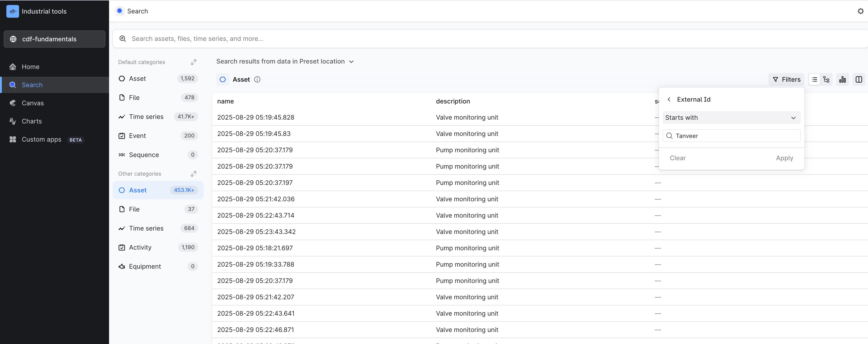
Task: Open settings gear icon top right
Action: (x=860, y=11)
